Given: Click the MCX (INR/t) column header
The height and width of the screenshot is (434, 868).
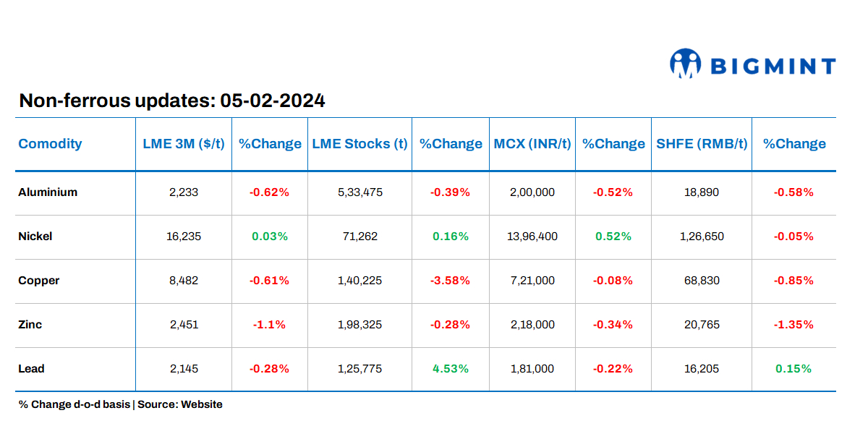Looking at the screenshot, I should coord(532,143).
